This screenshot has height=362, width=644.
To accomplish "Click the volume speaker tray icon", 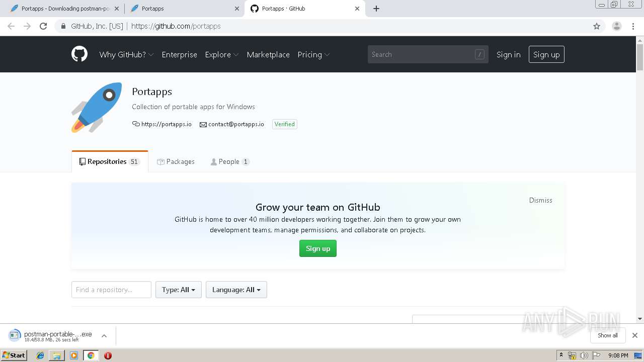I will click(584, 355).
